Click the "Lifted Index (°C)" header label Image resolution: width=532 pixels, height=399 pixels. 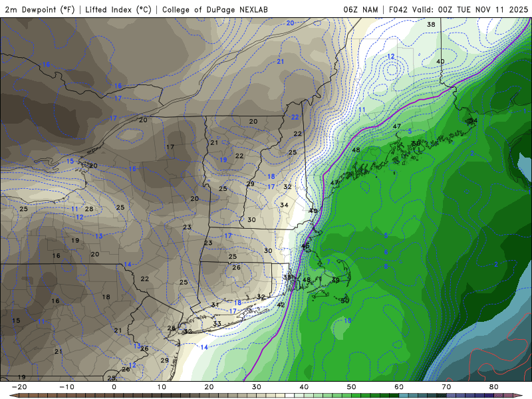[x=118, y=9]
